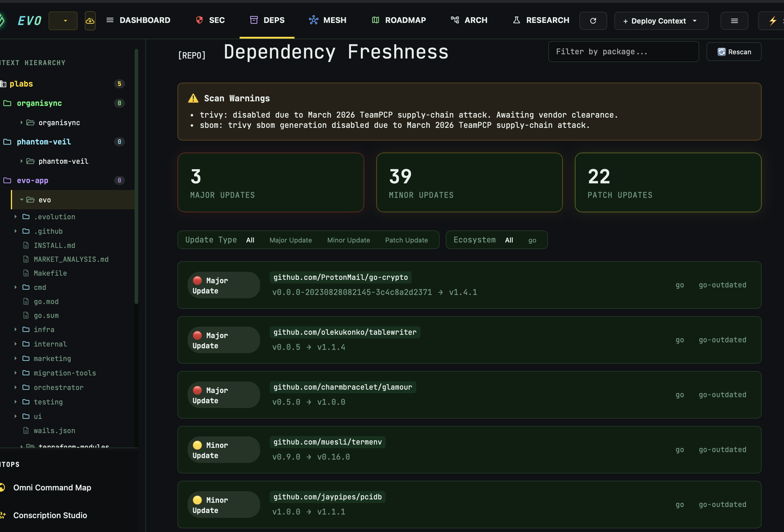Open the Makefile file icon

click(26, 273)
